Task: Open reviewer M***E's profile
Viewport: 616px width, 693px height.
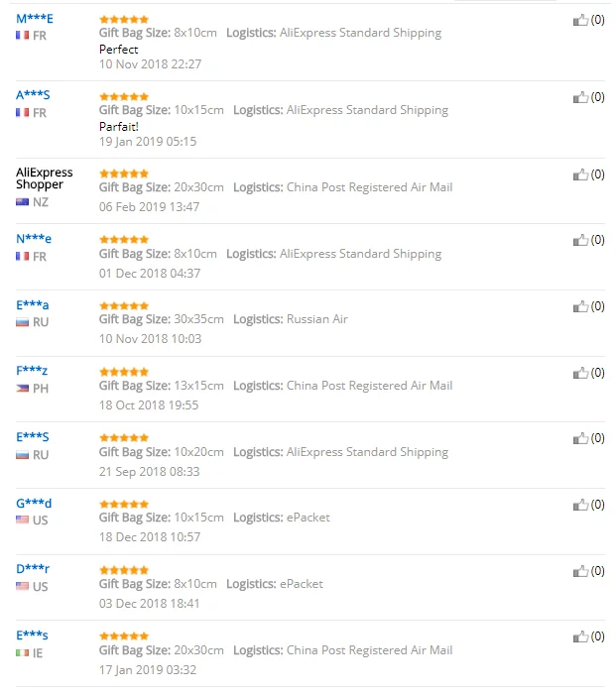Action: pyautogui.click(x=35, y=19)
